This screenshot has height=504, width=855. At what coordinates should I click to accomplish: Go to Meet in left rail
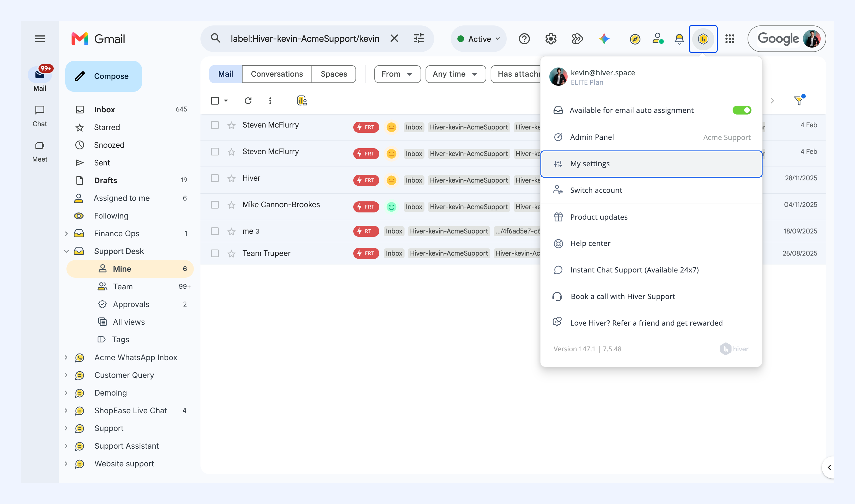coord(40,152)
